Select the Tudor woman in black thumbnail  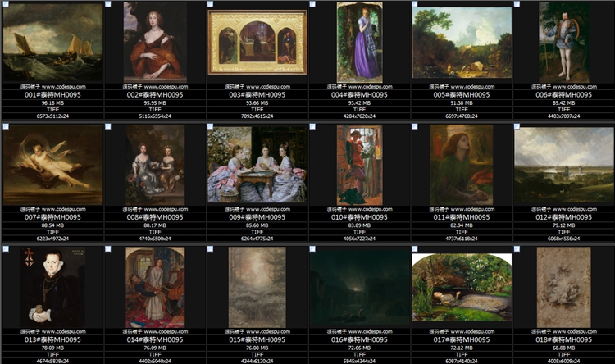[53, 287]
